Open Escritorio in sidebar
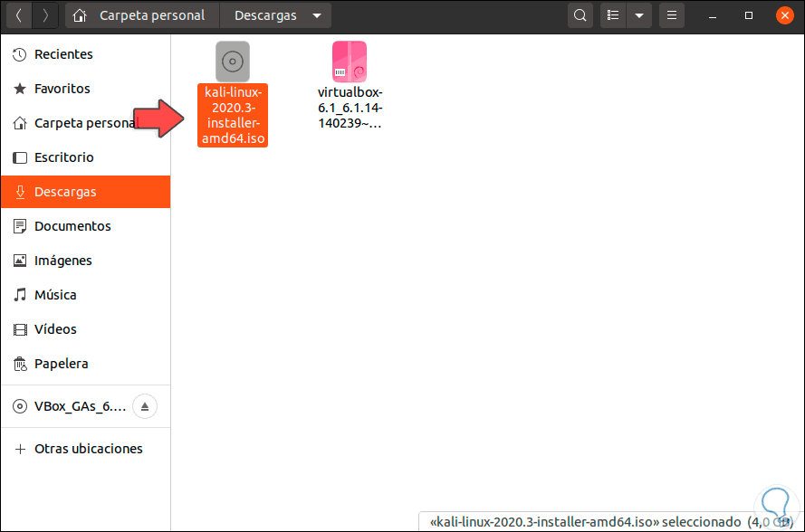The width and height of the screenshot is (805, 532). click(85, 157)
